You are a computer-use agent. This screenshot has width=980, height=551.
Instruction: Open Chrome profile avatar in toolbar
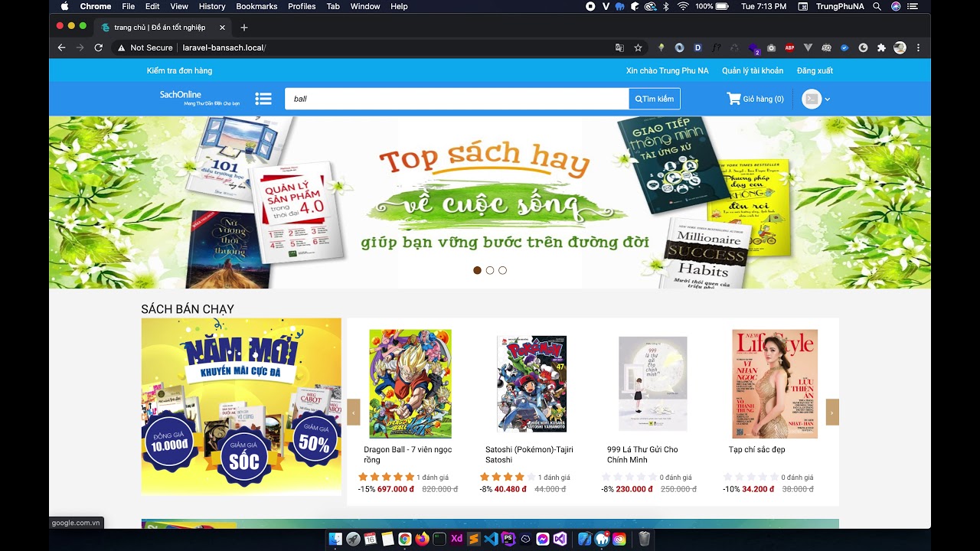(x=900, y=47)
